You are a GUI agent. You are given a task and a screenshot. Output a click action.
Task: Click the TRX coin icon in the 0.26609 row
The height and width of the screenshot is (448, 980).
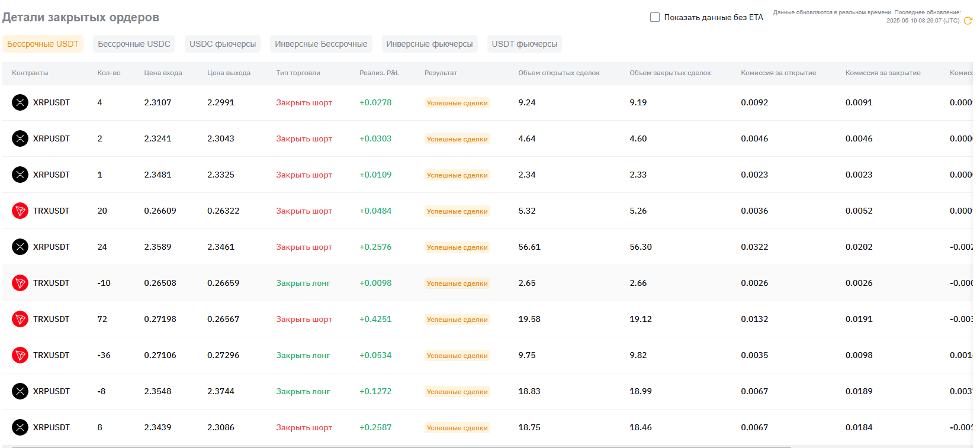20,211
